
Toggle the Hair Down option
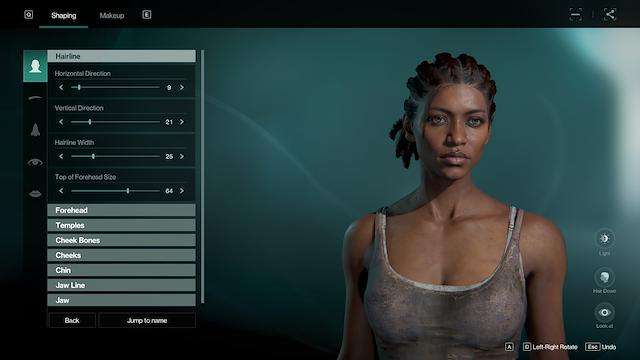[x=604, y=277]
